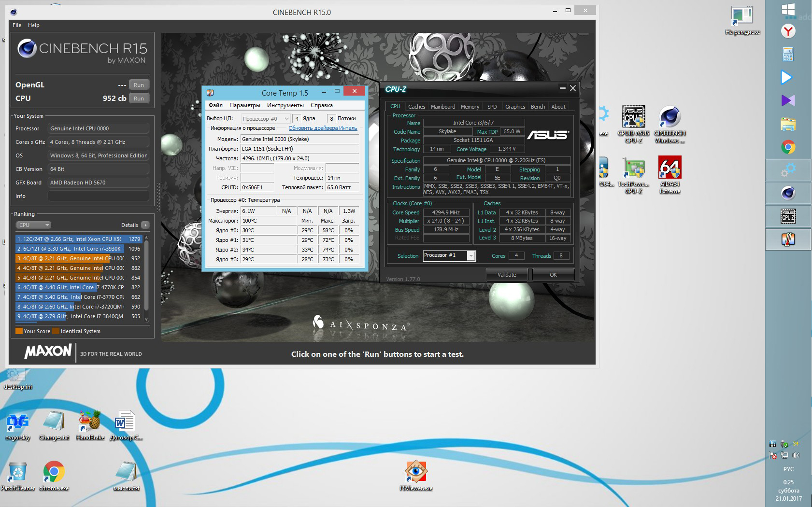Open the Changes.txt desktop file

point(54,425)
